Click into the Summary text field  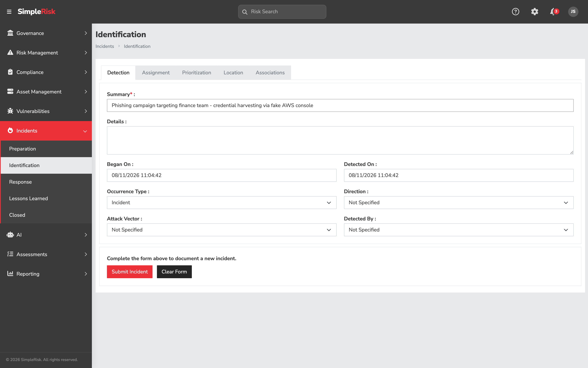pyautogui.click(x=340, y=105)
